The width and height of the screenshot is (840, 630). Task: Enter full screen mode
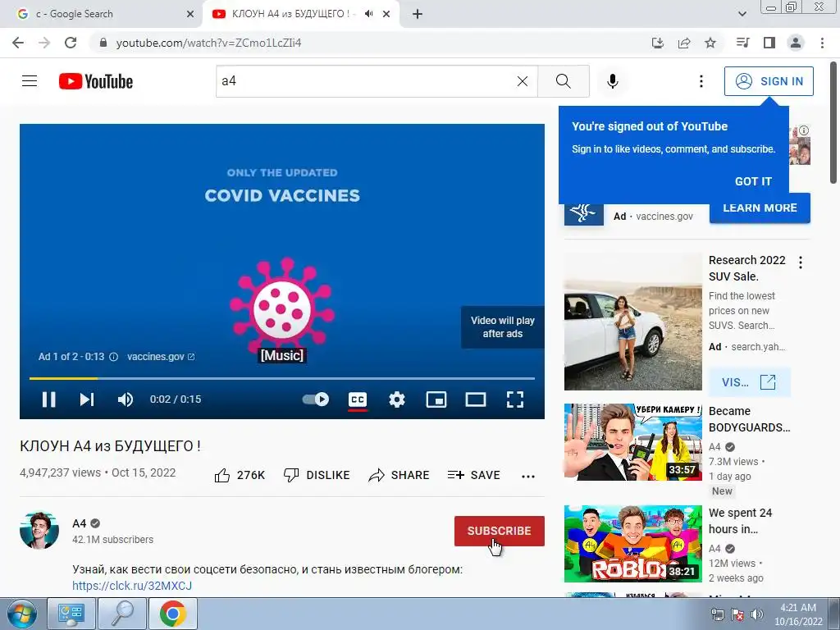tap(515, 399)
